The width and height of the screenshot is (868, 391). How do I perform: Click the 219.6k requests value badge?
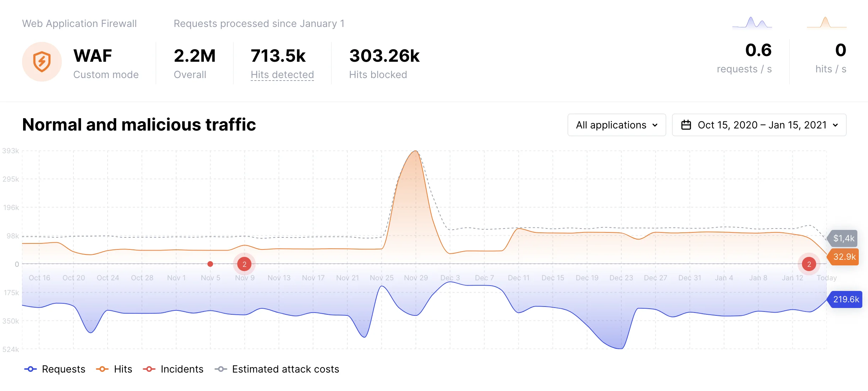pyautogui.click(x=846, y=299)
